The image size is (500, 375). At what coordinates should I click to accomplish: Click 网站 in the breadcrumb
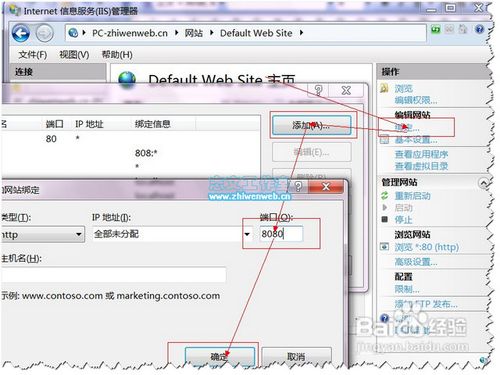click(x=194, y=33)
